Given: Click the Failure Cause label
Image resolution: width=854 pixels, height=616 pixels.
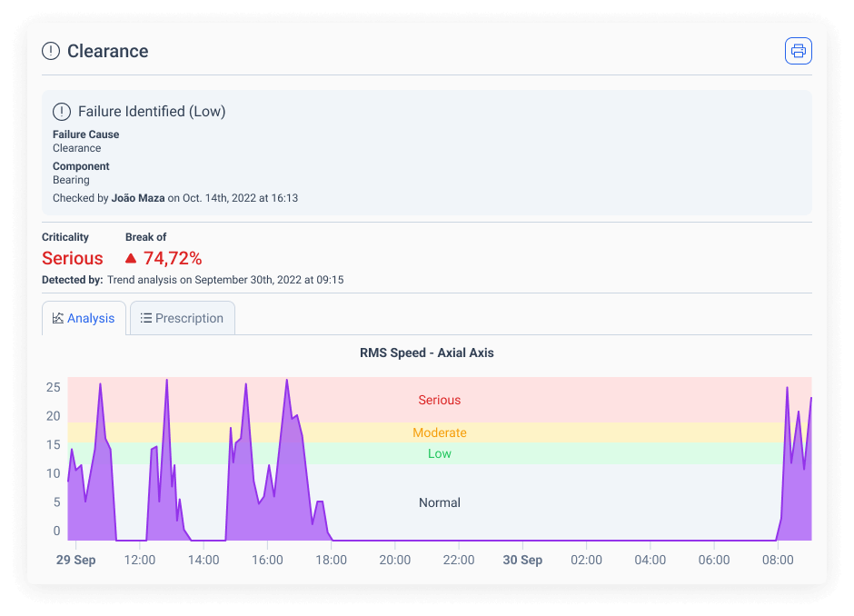Looking at the screenshot, I should [x=86, y=134].
